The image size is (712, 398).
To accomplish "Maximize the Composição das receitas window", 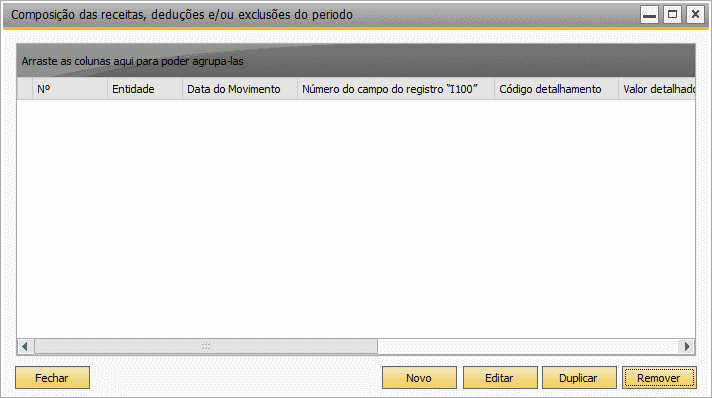I will (672, 15).
